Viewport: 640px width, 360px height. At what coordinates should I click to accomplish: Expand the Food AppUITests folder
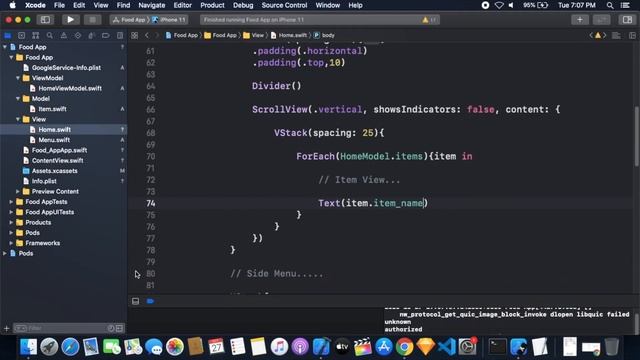pyautogui.click(x=11, y=212)
